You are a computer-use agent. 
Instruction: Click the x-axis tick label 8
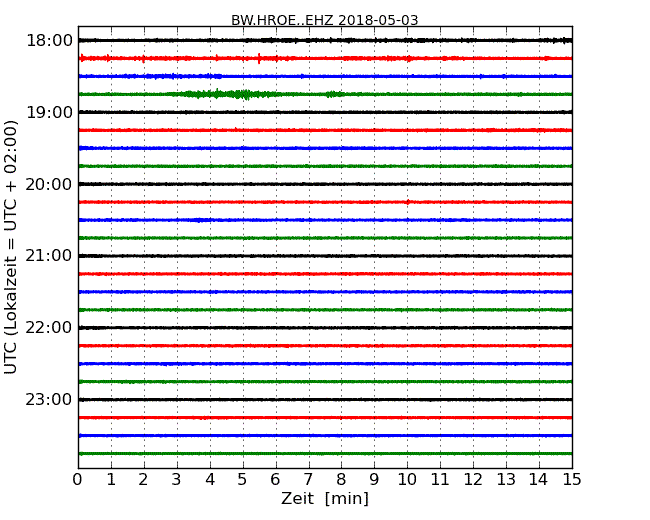pos(341,480)
